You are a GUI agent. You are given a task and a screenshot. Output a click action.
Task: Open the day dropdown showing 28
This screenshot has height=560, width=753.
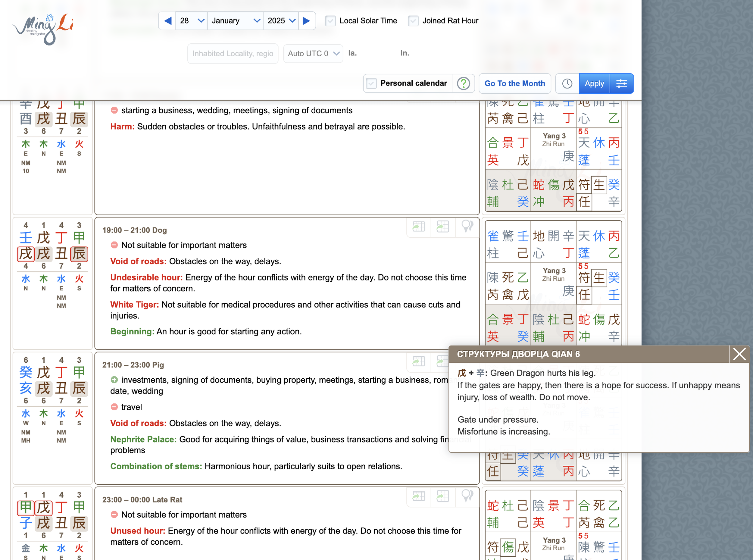(192, 21)
